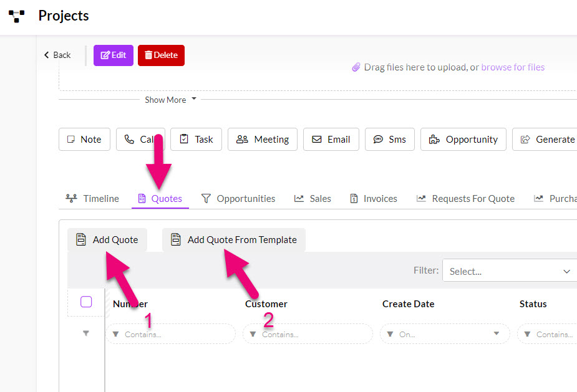Open the Opportunities tab
Screen dimensions: 577x392
point(238,199)
